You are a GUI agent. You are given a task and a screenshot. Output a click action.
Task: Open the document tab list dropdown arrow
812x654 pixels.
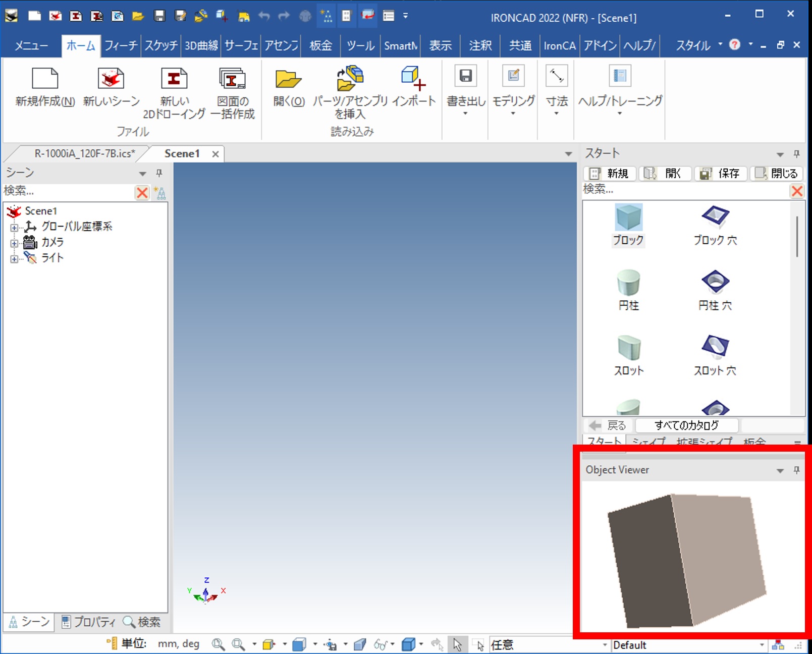568,154
